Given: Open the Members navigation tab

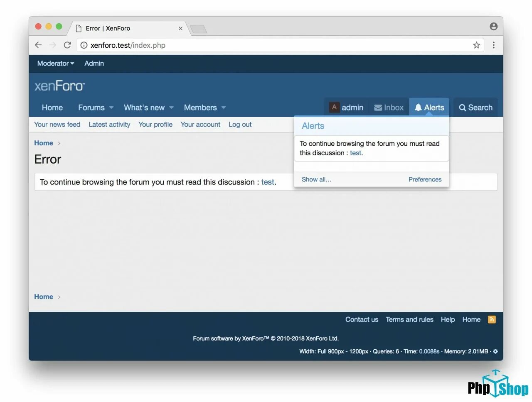Looking at the screenshot, I should pos(200,108).
